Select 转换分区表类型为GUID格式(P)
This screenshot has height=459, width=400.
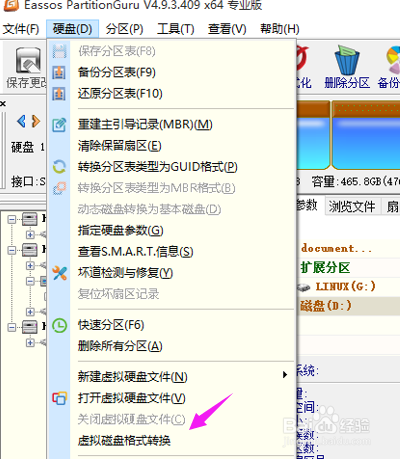[157, 167]
